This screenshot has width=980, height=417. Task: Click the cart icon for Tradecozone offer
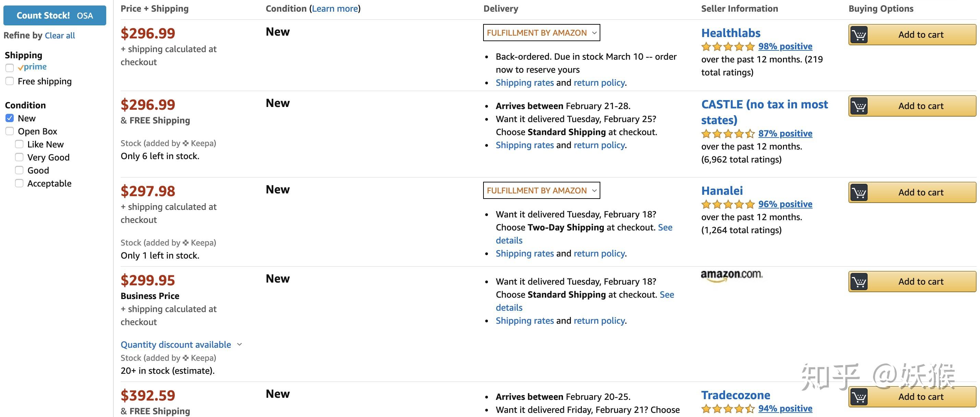(x=859, y=397)
